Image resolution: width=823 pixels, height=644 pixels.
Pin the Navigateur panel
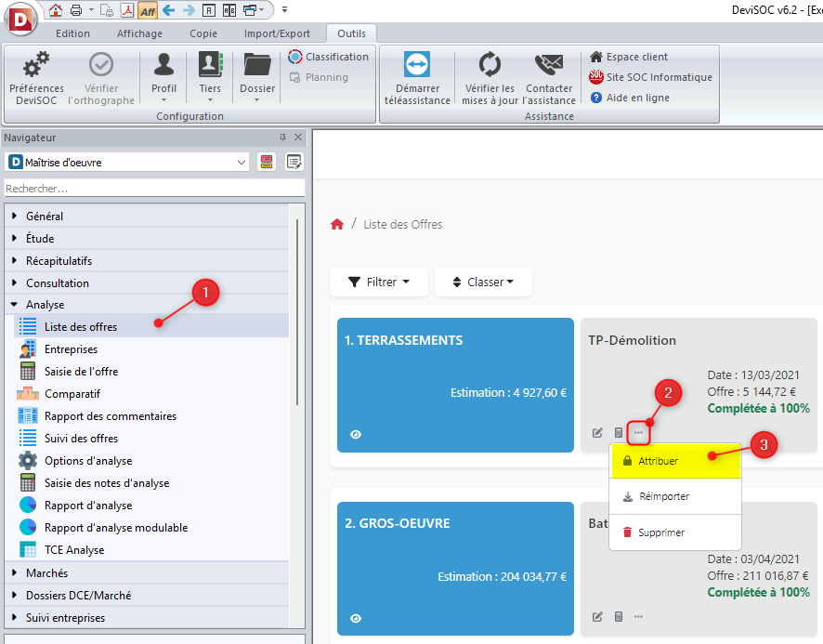click(x=282, y=138)
